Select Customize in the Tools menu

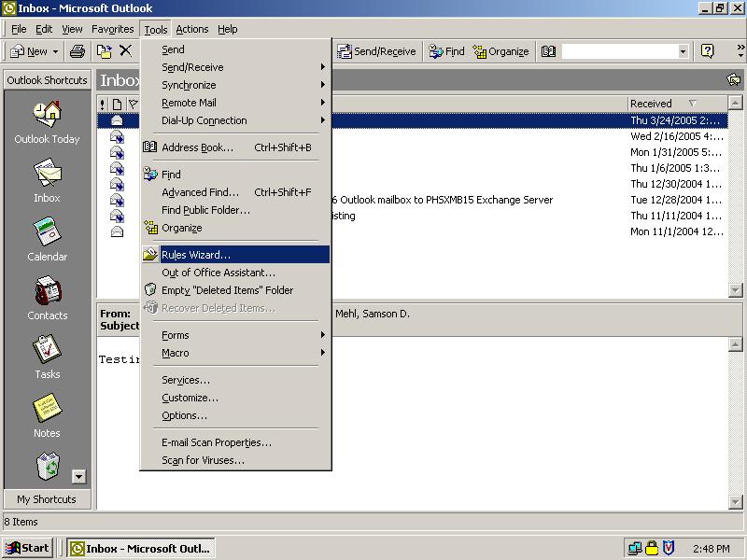click(x=236, y=398)
